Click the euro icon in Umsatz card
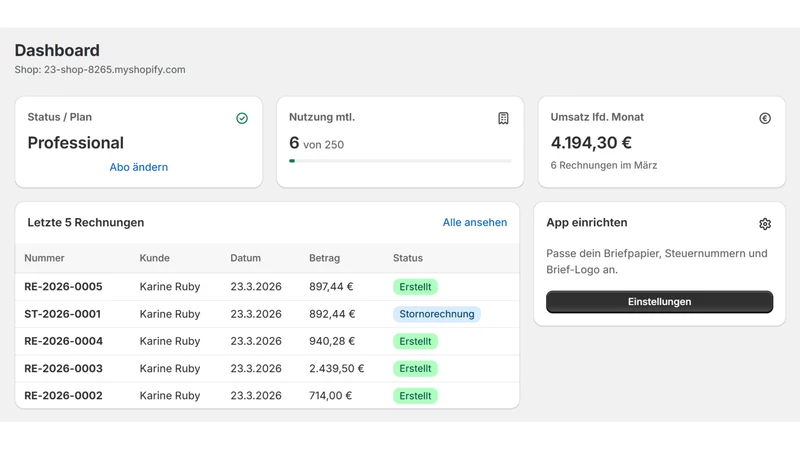Viewport: 800px width, 450px height. [x=765, y=118]
